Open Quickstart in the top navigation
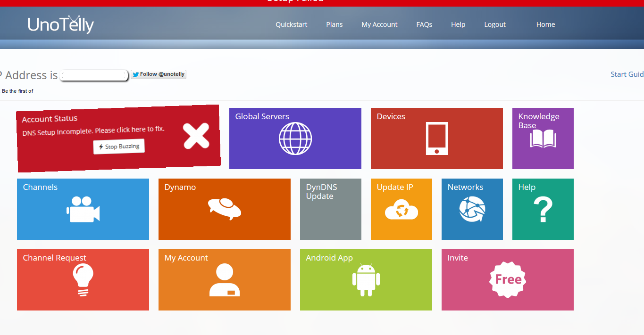 tap(291, 25)
